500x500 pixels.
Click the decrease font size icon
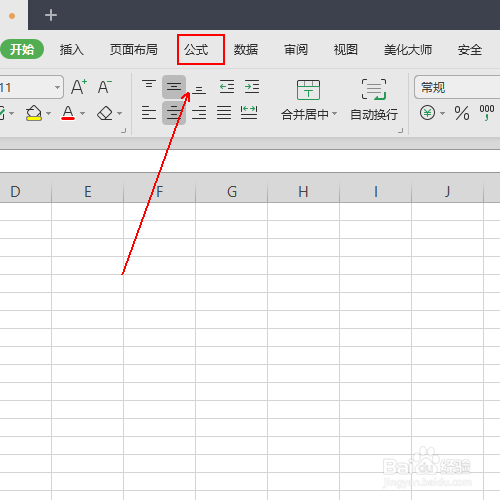pyautogui.click(x=105, y=87)
